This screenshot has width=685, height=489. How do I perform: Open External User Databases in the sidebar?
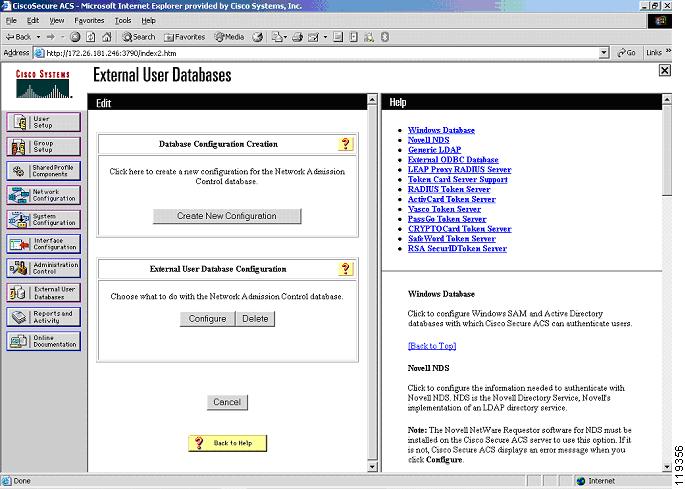point(44,293)
